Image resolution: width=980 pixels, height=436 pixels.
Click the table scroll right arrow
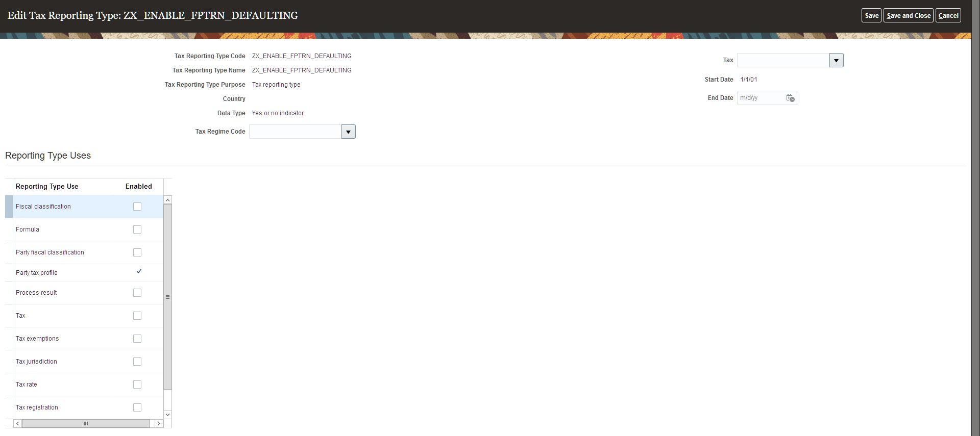[x=159, y=423]
